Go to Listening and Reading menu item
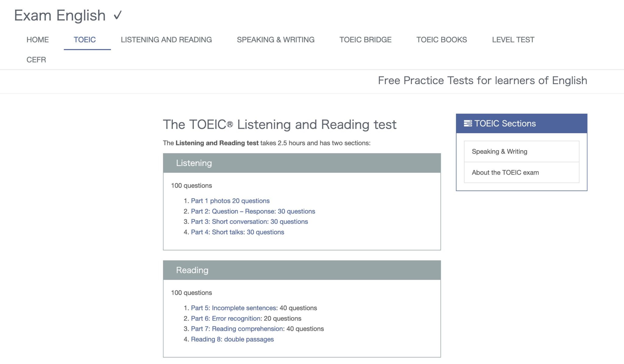 point(166,40)
